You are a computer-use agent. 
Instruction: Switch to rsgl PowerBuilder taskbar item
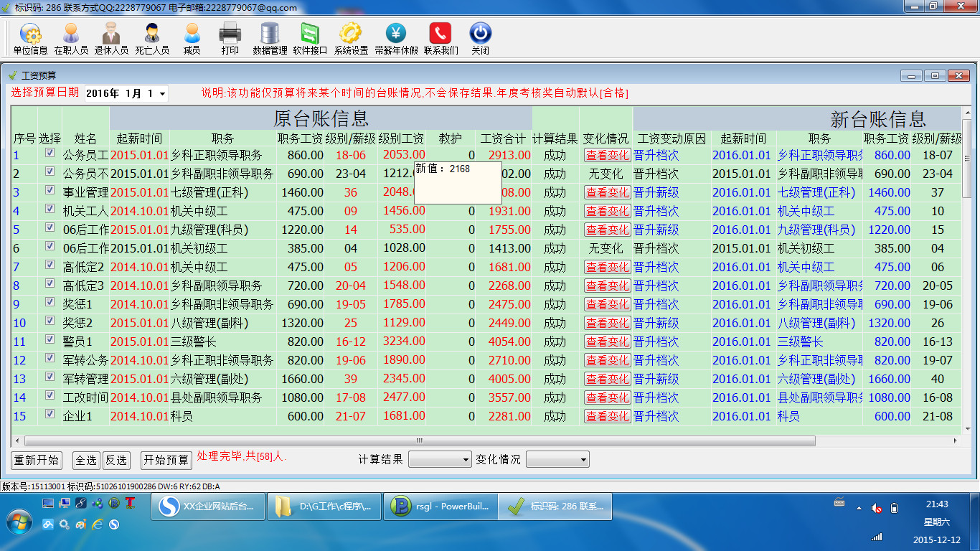(x=440, y=507)
